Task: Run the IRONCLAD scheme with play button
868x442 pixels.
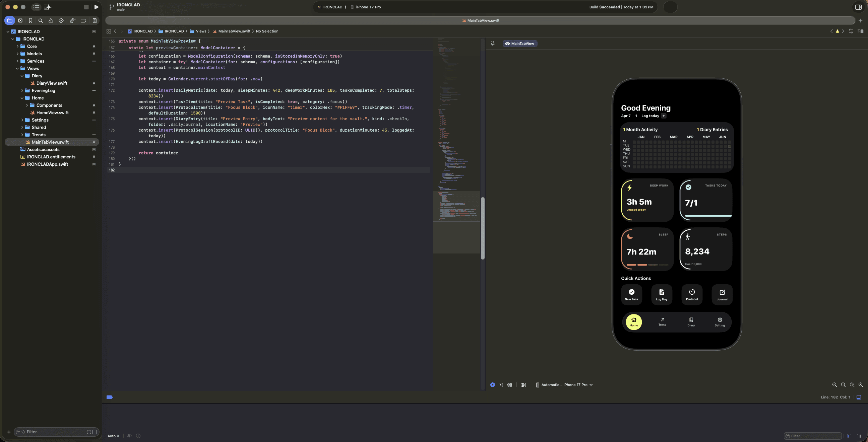Action: pos(97,7)
